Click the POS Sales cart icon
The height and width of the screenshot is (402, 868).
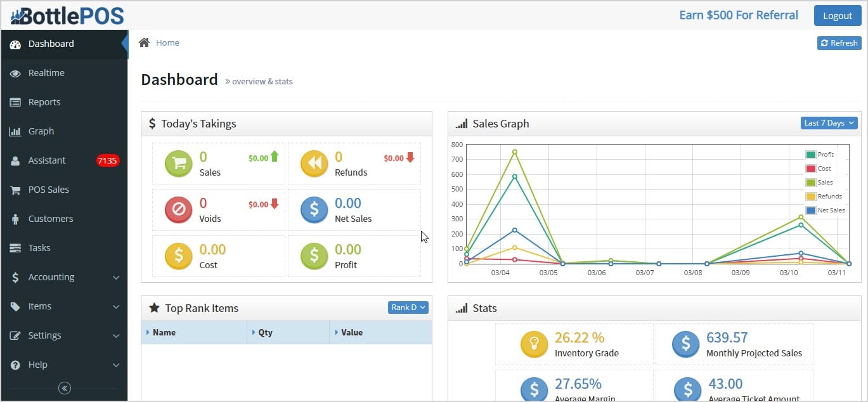coord(15,190)
